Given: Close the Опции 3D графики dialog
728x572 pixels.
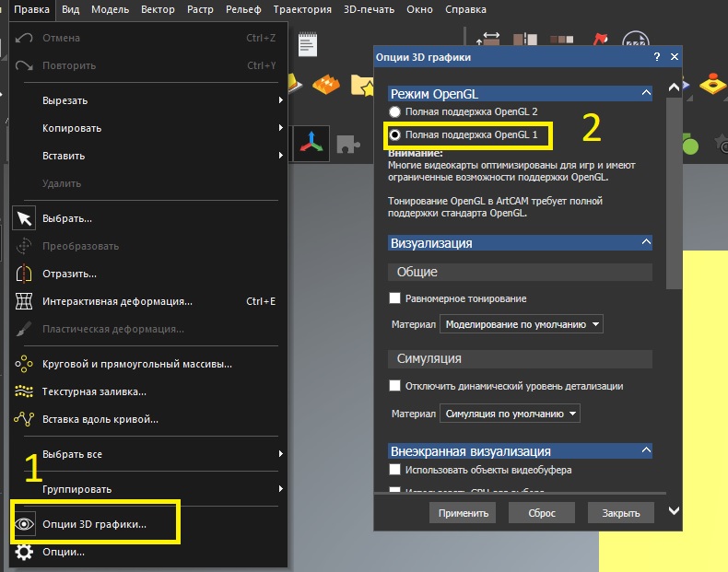Looking at the screenshot, I should [675, 56].
